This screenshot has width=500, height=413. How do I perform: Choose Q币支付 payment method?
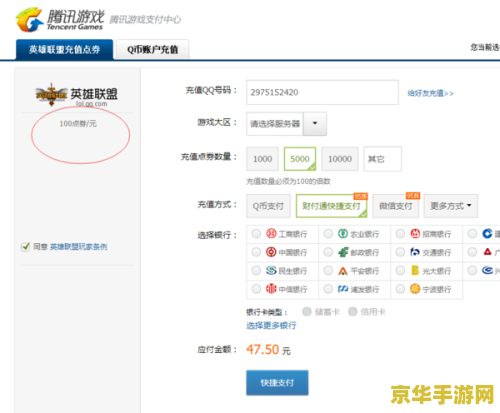click(x=268, y=206)
